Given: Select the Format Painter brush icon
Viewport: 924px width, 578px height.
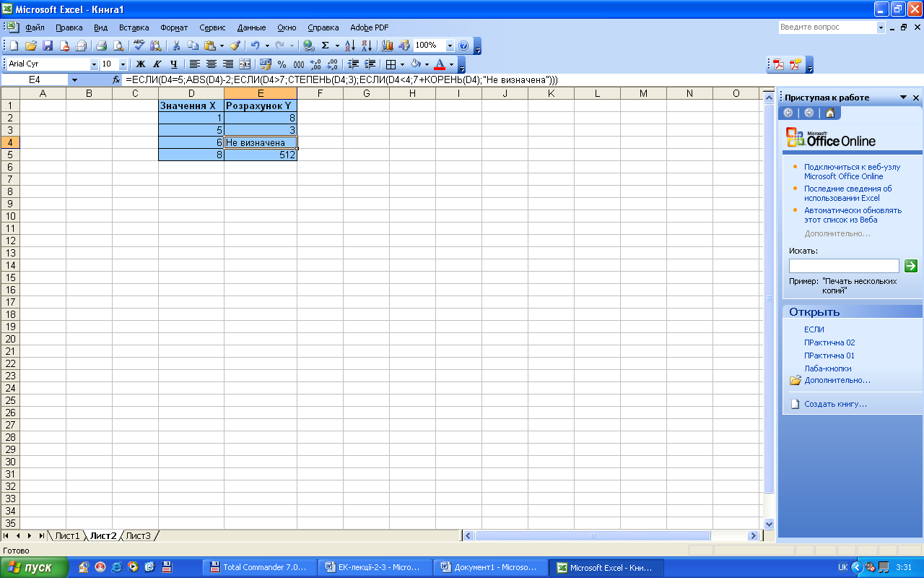Looking at the screenshot, I should point(235,46).
